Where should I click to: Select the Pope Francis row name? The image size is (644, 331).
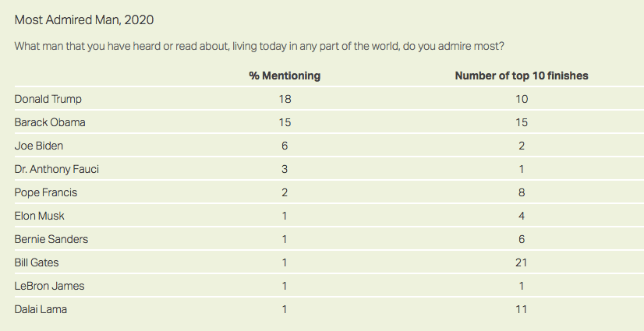click(x=46, y=192)
